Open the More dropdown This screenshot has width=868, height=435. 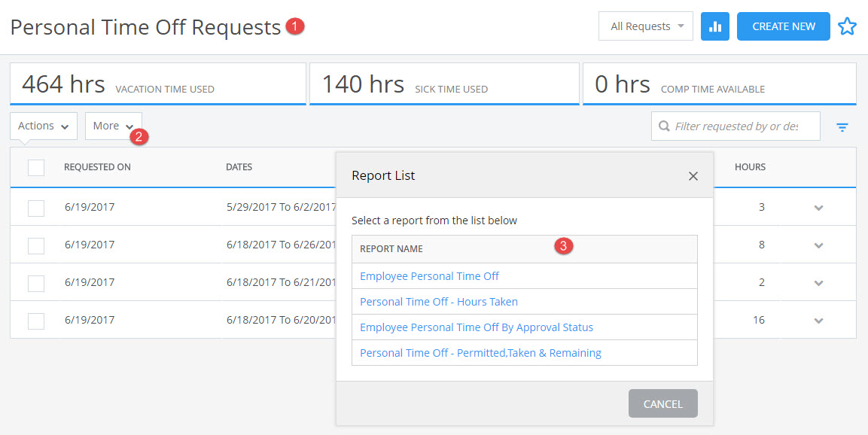(x=113, y=126)
